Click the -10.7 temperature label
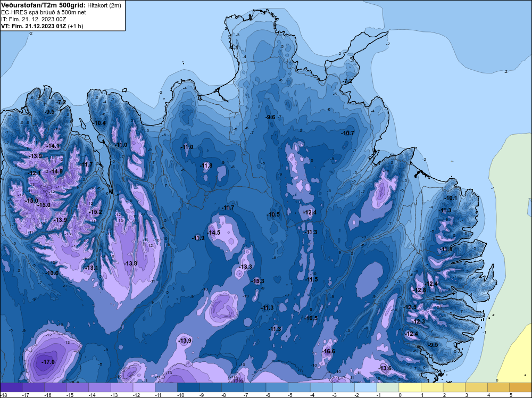The image size is (532, 398). (348, 133)
